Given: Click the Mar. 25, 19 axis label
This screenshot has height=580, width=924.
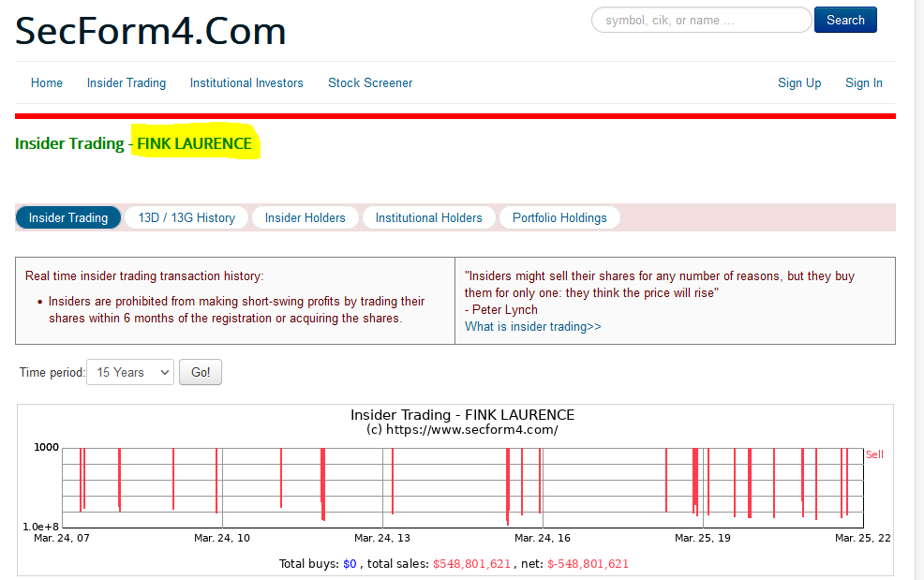Looking at the screenshot, I should point(703,538).
